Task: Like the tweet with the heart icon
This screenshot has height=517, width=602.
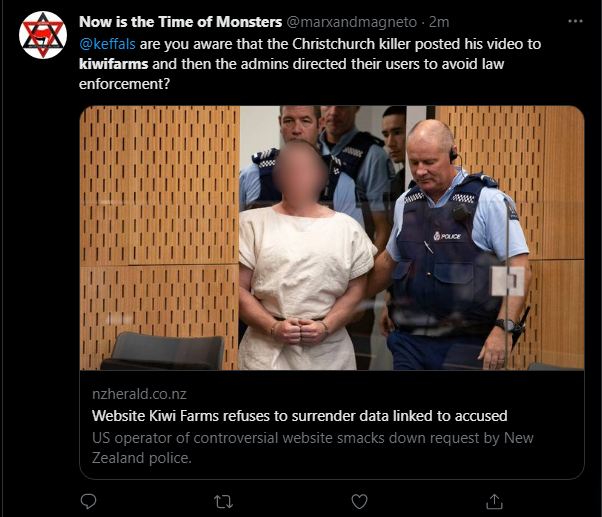Action: pos(359,501)
